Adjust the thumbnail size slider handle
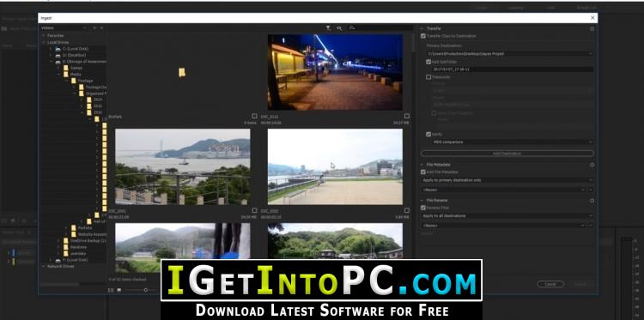This screenshot has width=644, height=320. pyautogui.click(x=145, y=290)
